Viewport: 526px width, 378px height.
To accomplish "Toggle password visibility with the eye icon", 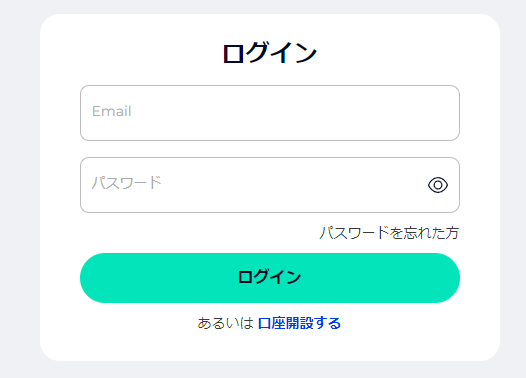I will (x=438, y=185).
